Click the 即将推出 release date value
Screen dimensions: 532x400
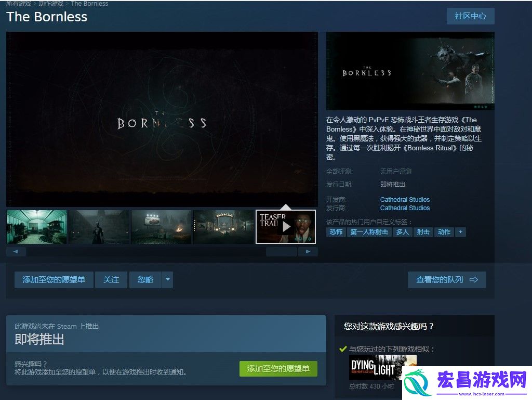[x=393, y=184]
